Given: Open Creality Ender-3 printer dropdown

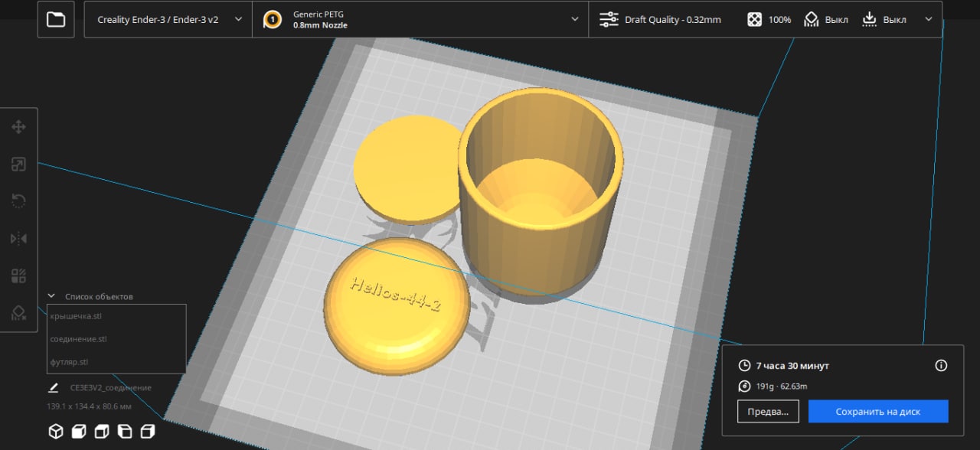Looking at the screenshot, I should [168, 20].
